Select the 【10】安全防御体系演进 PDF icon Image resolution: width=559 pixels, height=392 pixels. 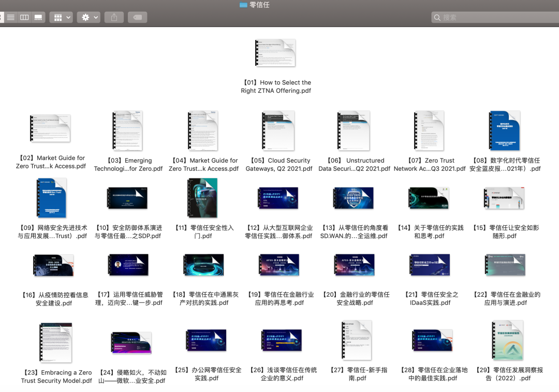[127, 198]
